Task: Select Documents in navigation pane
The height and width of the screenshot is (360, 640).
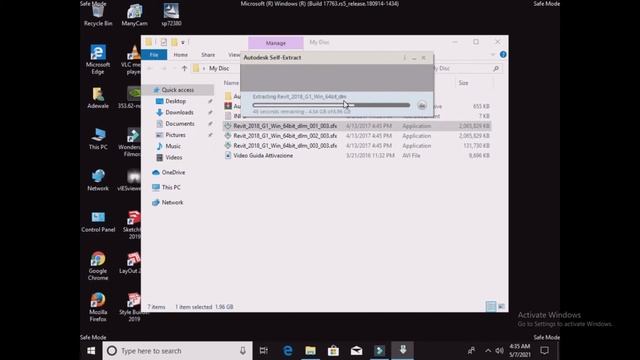Action: click(x=180, y=124)
